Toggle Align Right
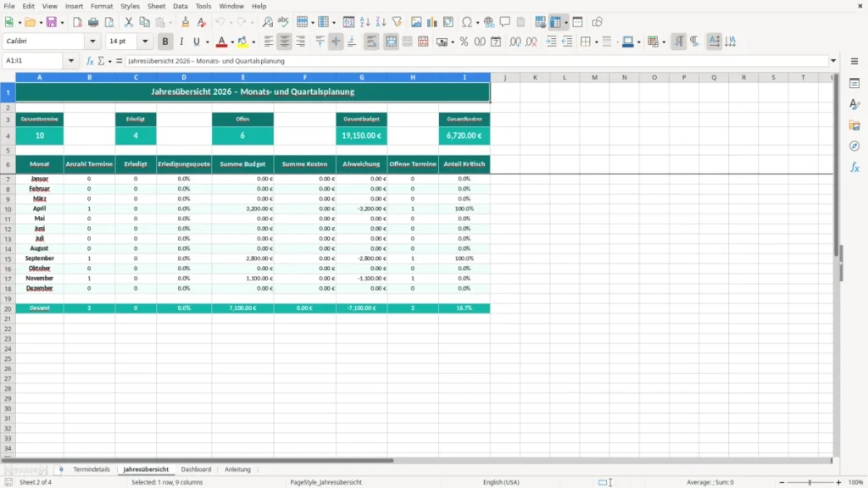The image size is (868, 488). (301, 42)
